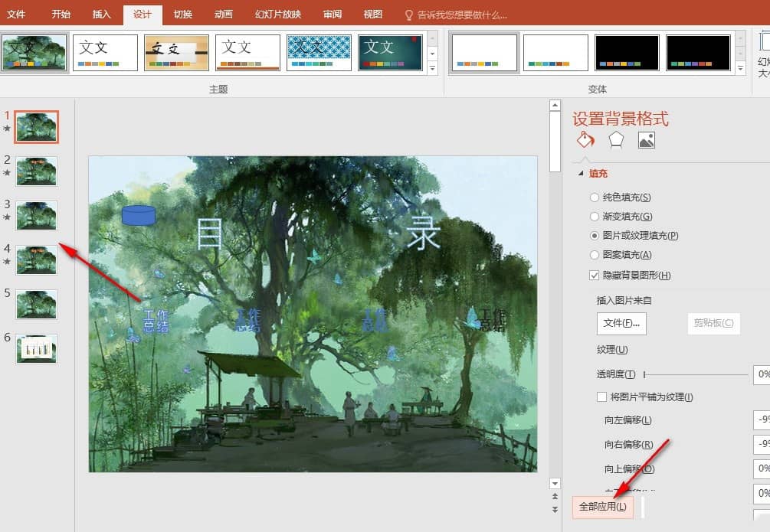Select the first black variant thumbnail

(627, 53)
